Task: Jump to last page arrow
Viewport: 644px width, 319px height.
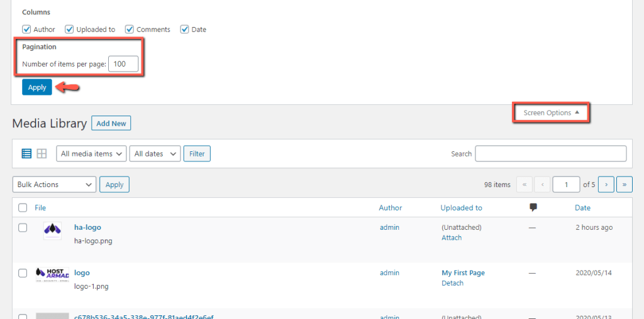Action: [x=625, y=185]
